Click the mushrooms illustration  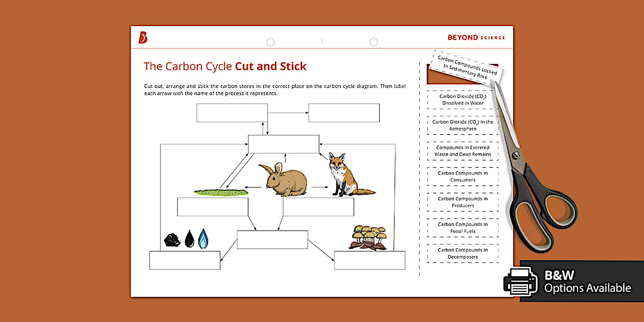(x=369, y=238)
